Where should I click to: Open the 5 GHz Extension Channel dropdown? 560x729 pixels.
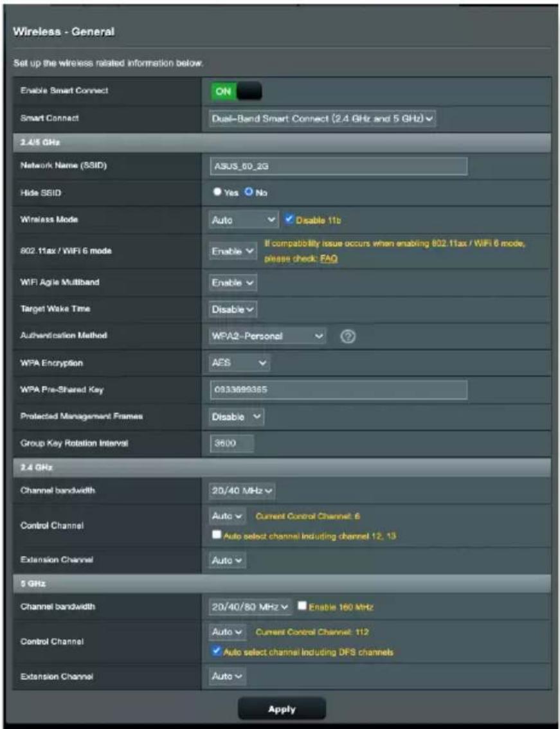pos(227,676)
